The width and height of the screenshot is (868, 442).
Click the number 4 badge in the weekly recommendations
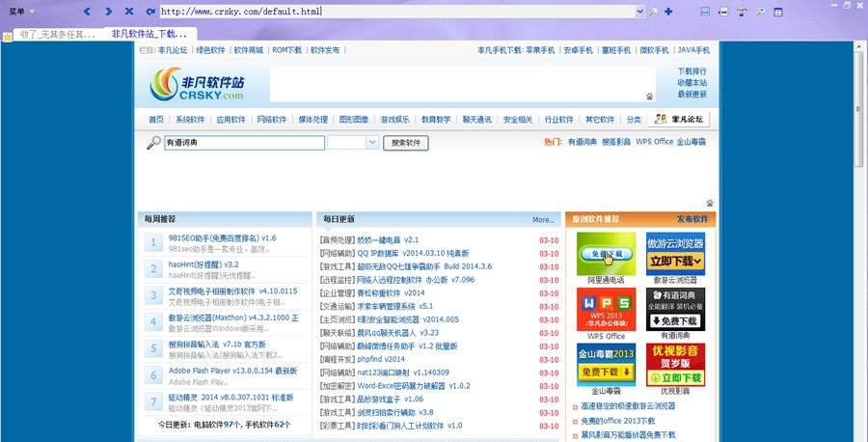point(152,322)
